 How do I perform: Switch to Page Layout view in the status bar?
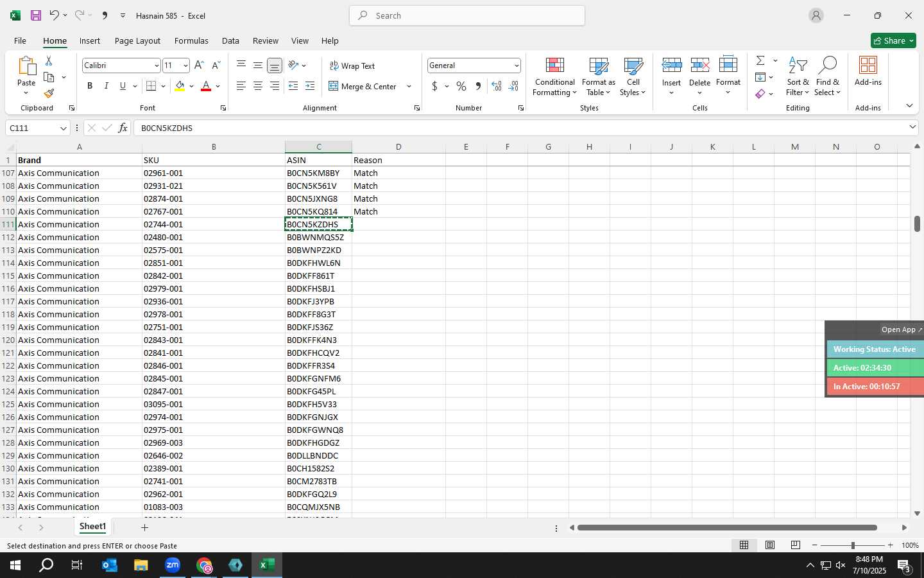(x=769, y=545)
